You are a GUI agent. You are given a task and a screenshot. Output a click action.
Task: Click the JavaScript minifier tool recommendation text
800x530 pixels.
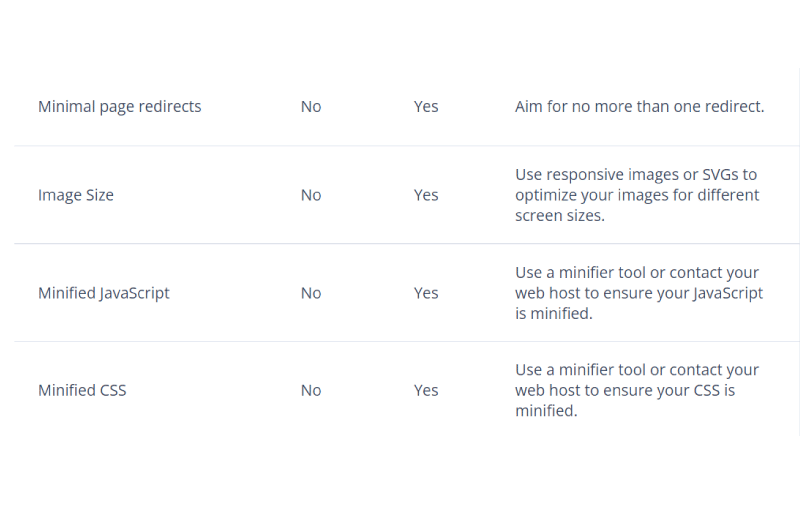click(x=639, y=293)
